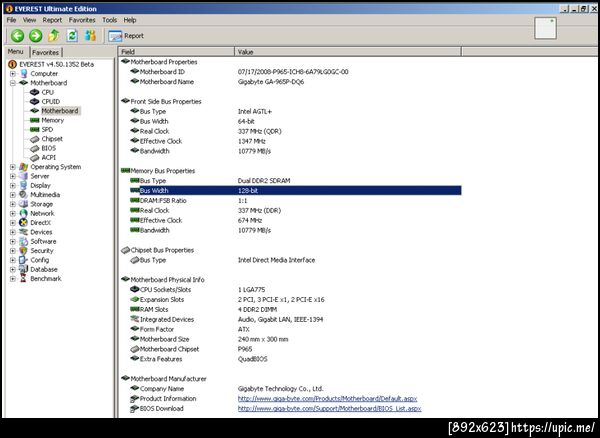Select the CPU Sockets/Slots row
Screen dimensions: 600x438
[x=295, y=290]
